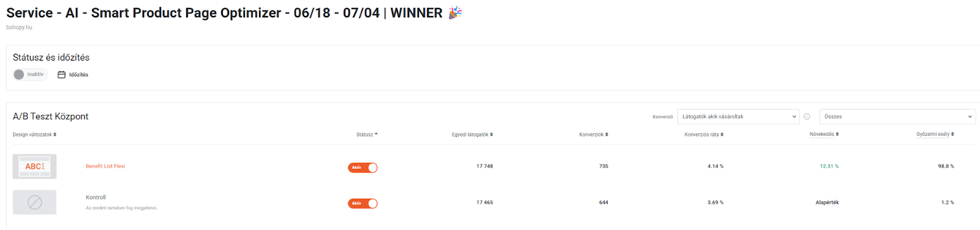Screen dimensions: 980x230
Task: Open the Benefit List Flexi variant link
Action: (x=105, y=166)
